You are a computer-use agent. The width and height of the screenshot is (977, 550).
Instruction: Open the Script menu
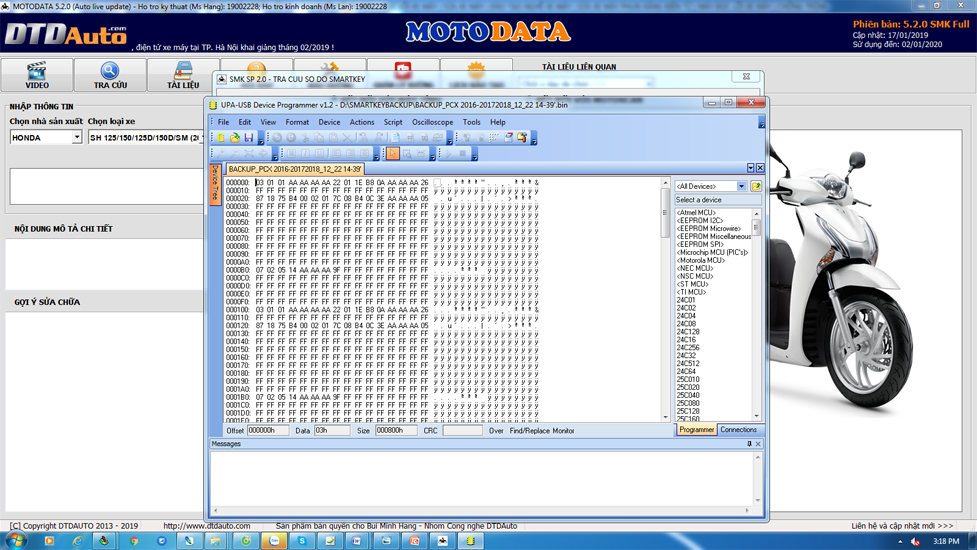[x=393, y=122]
